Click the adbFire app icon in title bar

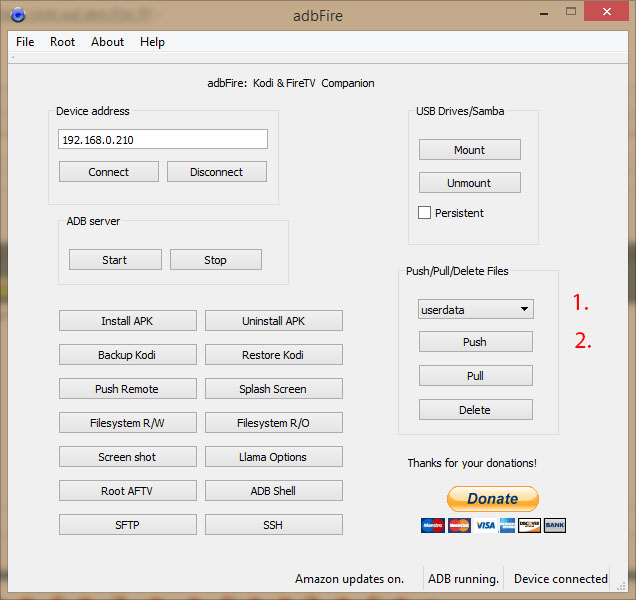point(18,15)
